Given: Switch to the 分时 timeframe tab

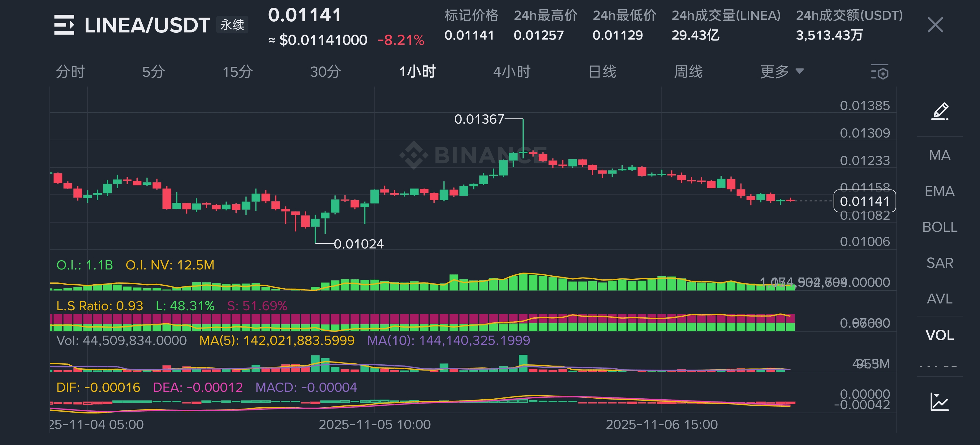Looking at the screenshot, I should pos(71,71).
